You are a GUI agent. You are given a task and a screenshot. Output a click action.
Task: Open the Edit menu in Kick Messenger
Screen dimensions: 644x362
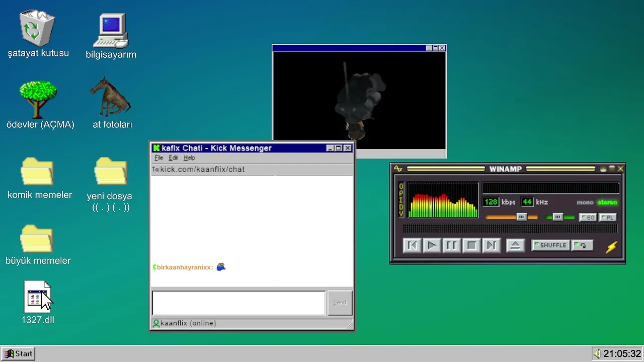[x=174, y=158]
